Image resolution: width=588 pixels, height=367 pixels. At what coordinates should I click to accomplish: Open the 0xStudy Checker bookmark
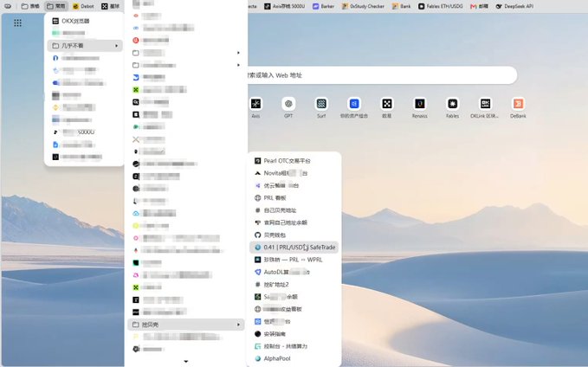363,6
